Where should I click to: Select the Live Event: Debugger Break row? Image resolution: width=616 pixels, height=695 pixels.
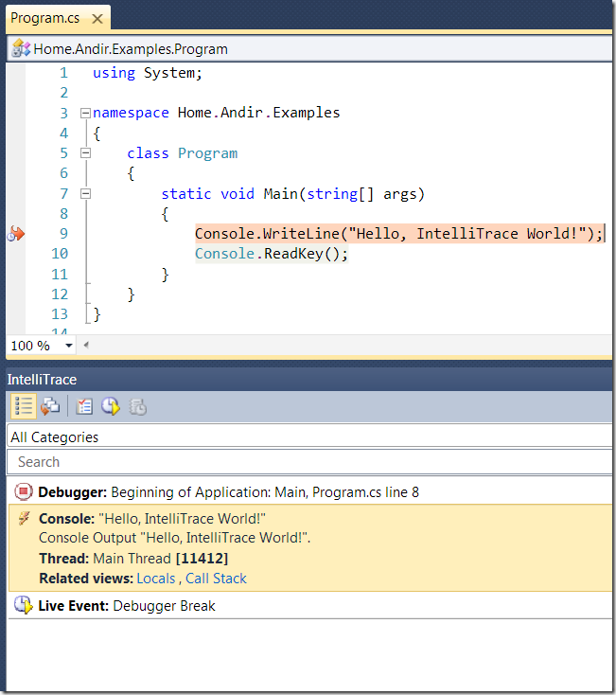click(x=310, y=605)
